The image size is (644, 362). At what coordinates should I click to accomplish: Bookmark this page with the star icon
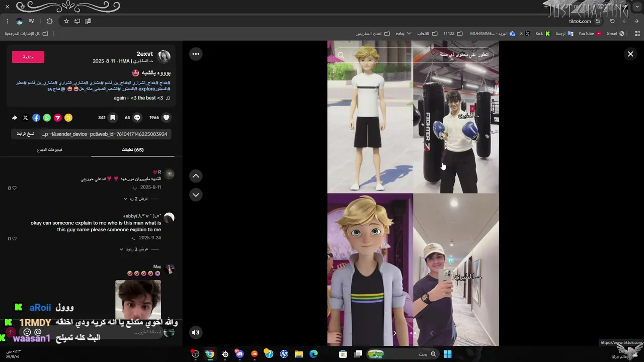[66, 21]
